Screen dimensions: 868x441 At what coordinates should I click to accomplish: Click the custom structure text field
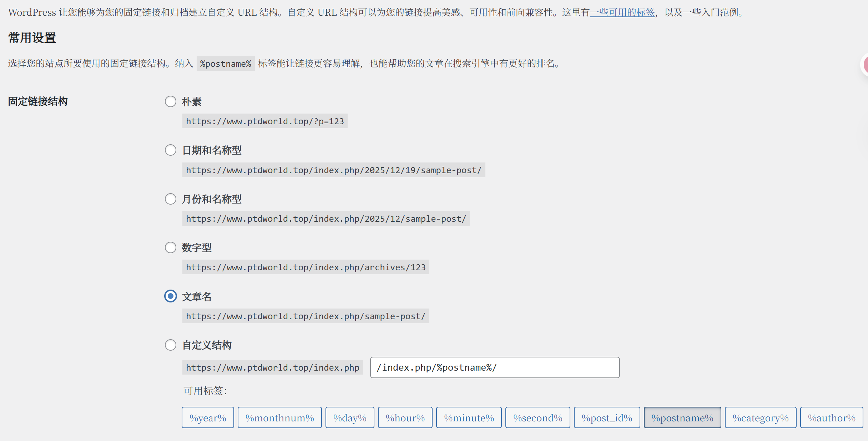click(x=494, y=367)
